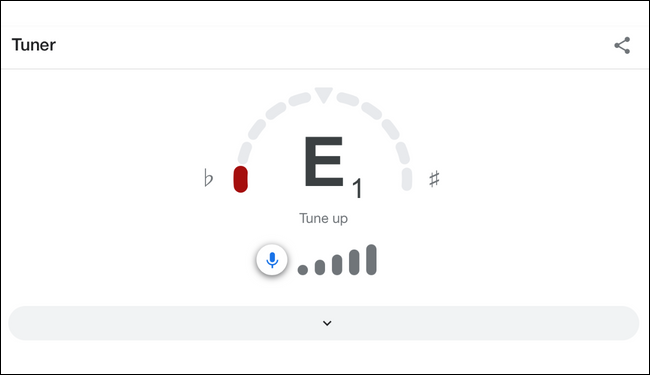Click the gray segment above red indicator

pos(245,153)
